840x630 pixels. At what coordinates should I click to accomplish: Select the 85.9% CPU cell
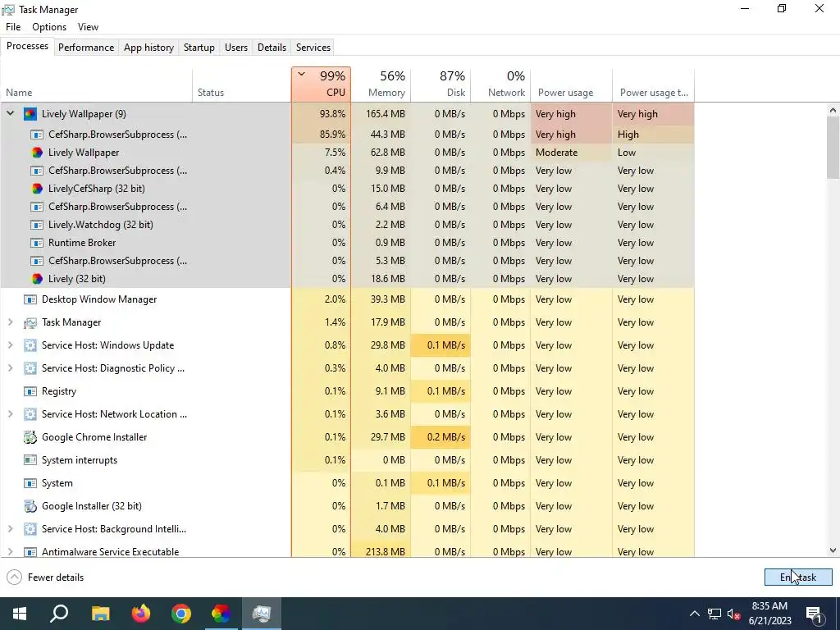(x=322, y=135)
